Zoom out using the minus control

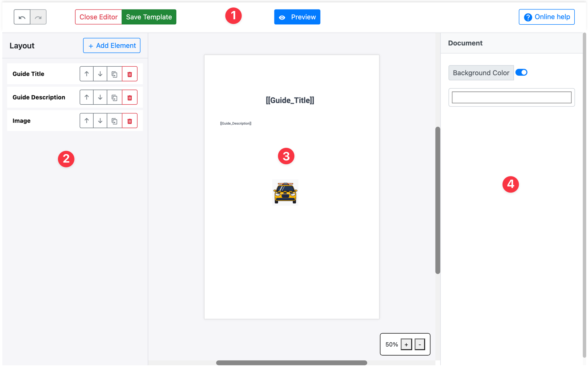420,344
